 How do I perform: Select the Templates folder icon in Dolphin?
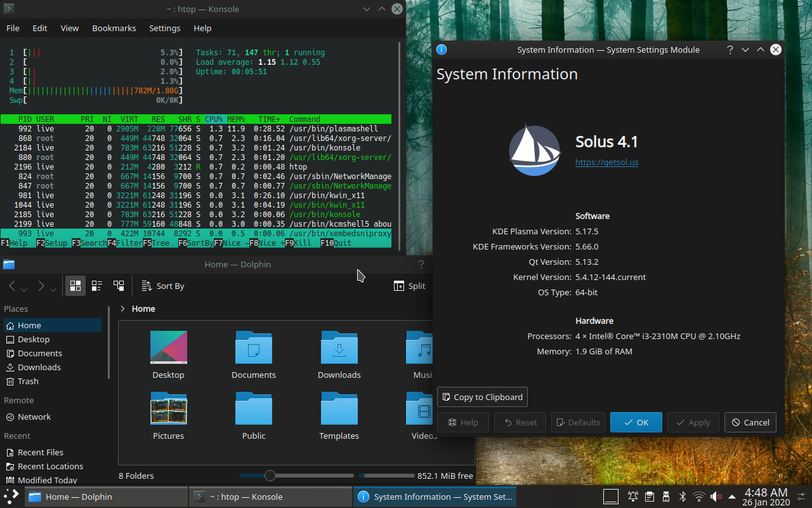click(339, 408)
